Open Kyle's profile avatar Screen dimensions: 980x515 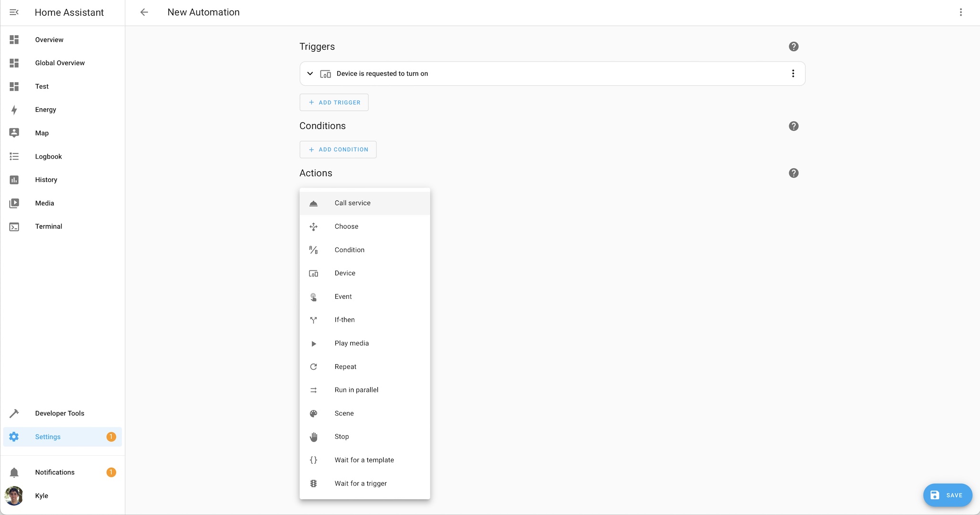[14, 496]
